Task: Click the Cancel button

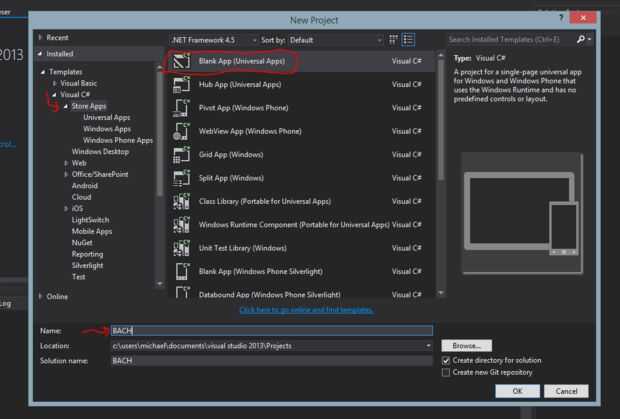Action: 566,391
